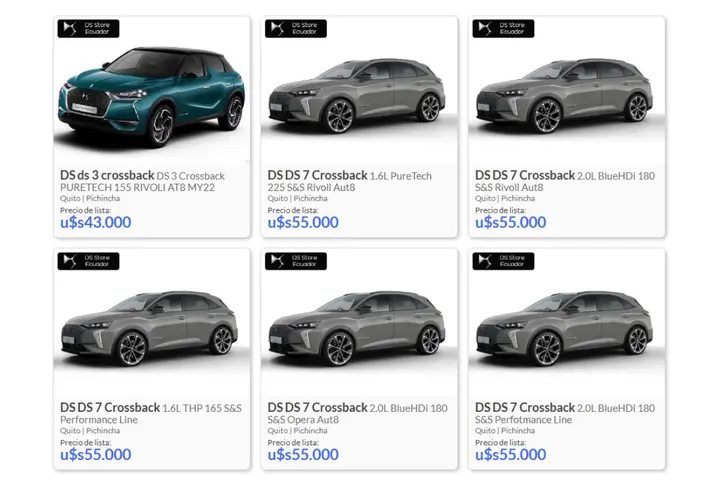Click the u$s43.000 list price
The image size is (728, 488).
coord(96,222)
